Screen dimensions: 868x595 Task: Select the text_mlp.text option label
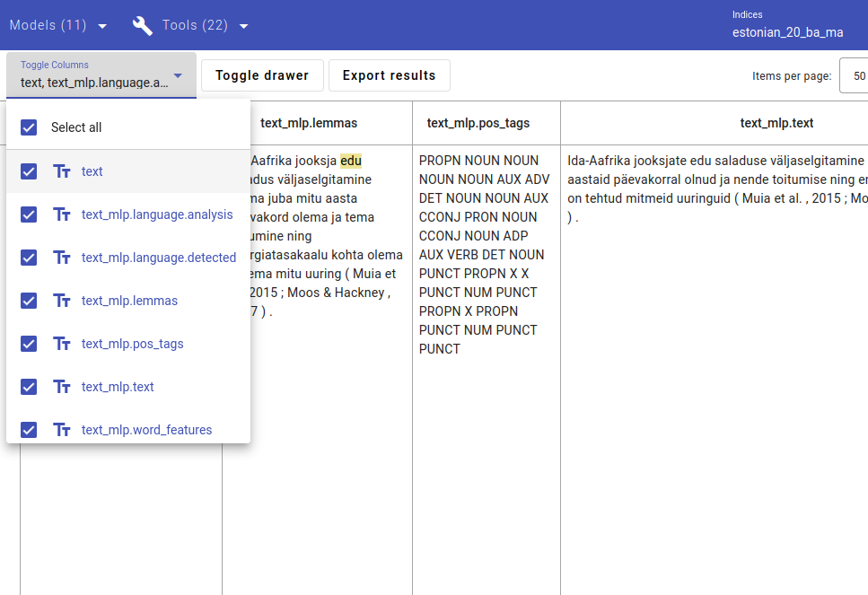tap(118, 387)
